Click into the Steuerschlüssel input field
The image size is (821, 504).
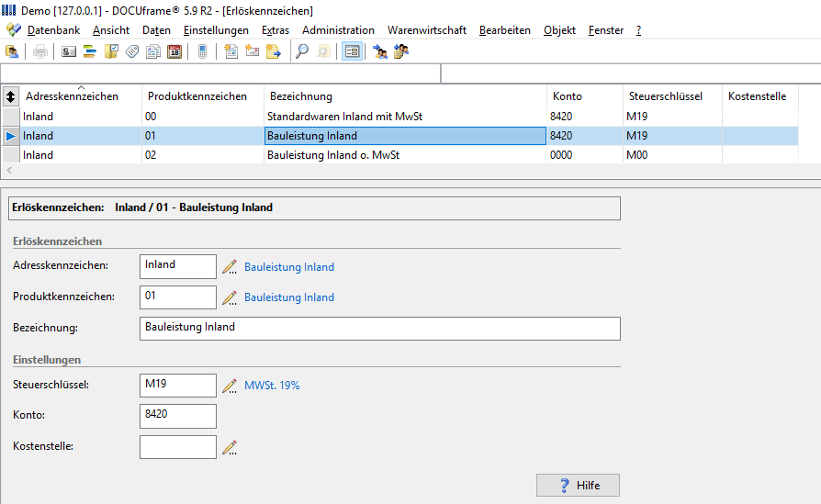[x=178, y=386]
